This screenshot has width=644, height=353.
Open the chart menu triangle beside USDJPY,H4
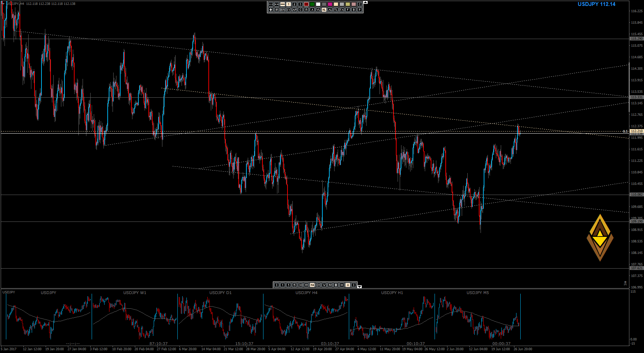coord(3,3)
